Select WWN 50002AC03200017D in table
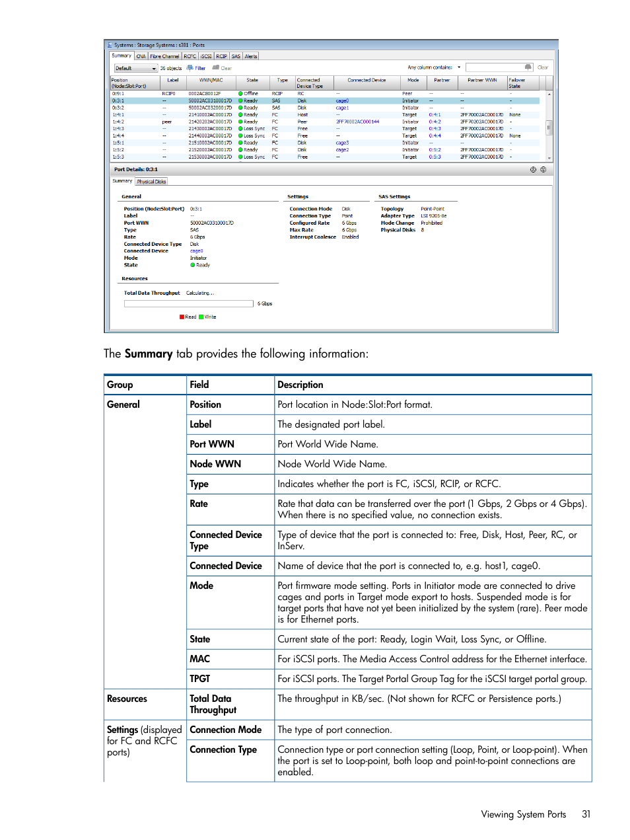Screen dimensions: 630x840 click(210, 108)
